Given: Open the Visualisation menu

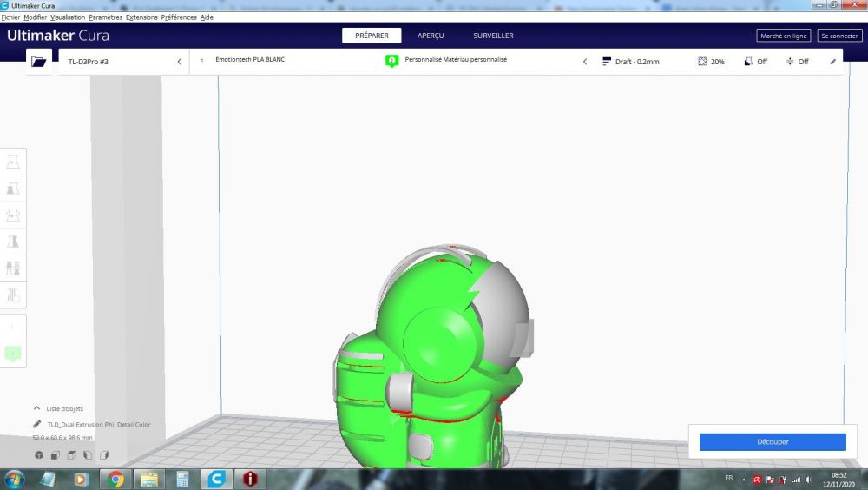Looking at the screenshot, I should pos(68,17).
